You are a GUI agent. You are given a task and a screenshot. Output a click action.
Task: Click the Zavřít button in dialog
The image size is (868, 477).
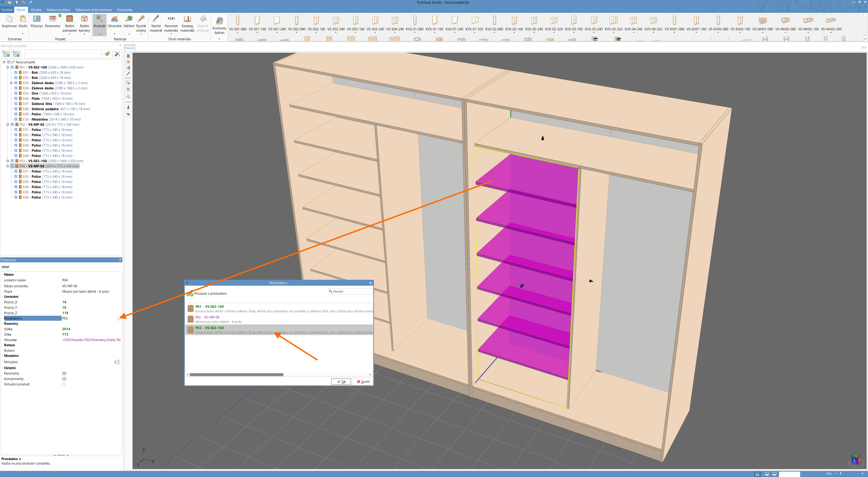click(363, 382)
